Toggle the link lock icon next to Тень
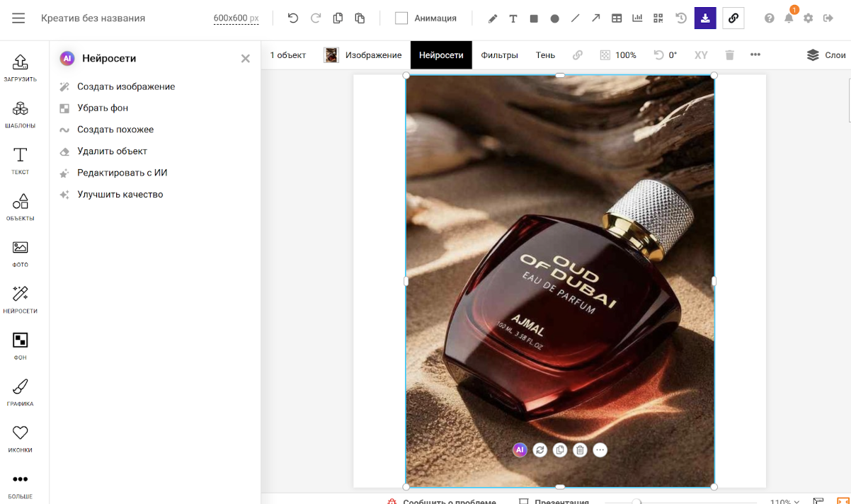Screen dimensions: 851x504 [578, 55]
